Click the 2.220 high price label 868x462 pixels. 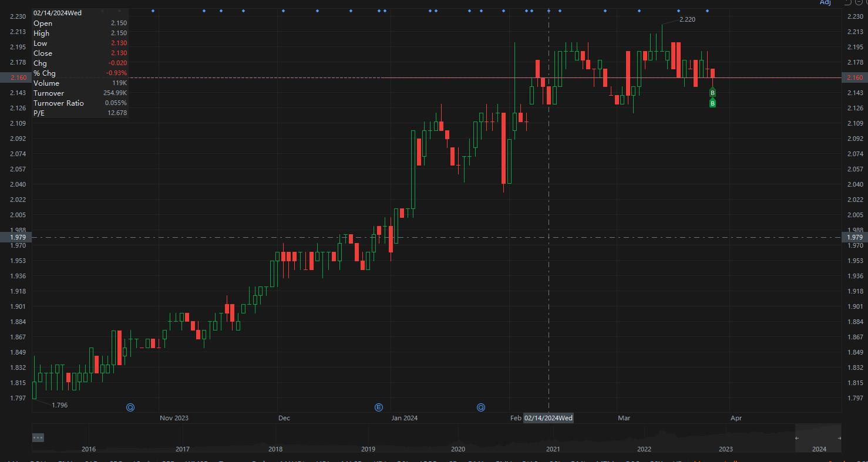point(687,19)
